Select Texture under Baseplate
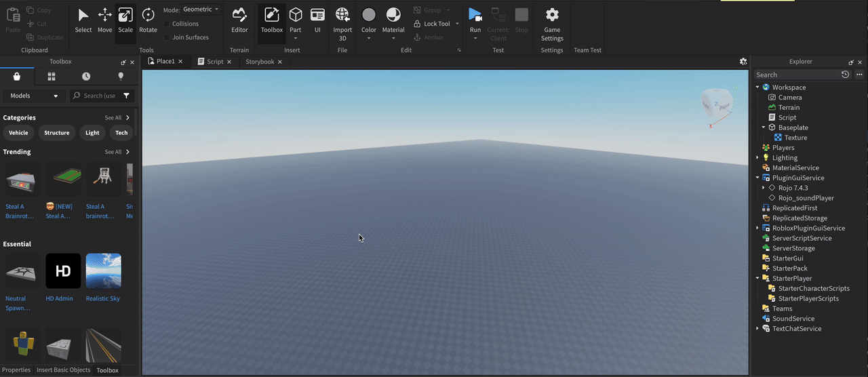 795,138
